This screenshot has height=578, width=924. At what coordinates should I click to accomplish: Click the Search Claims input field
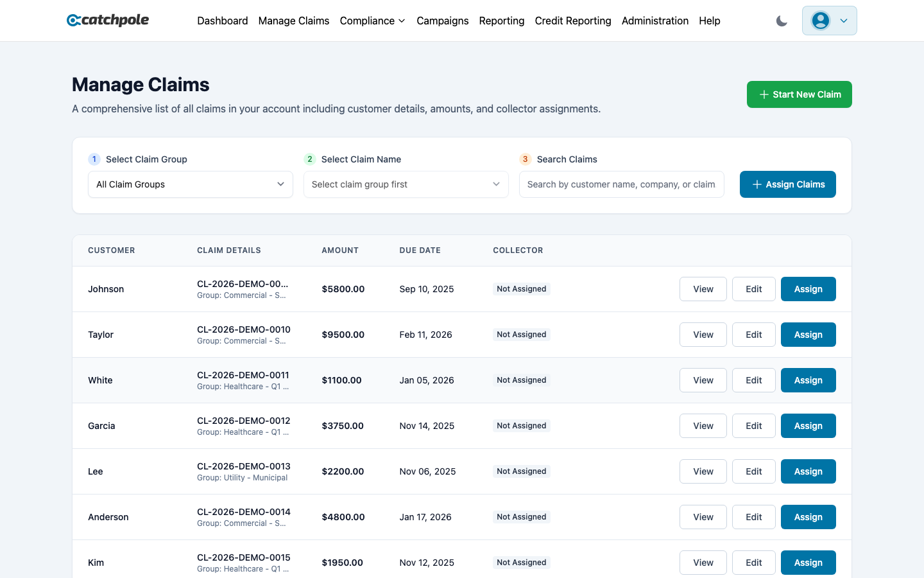coord(621,184)
